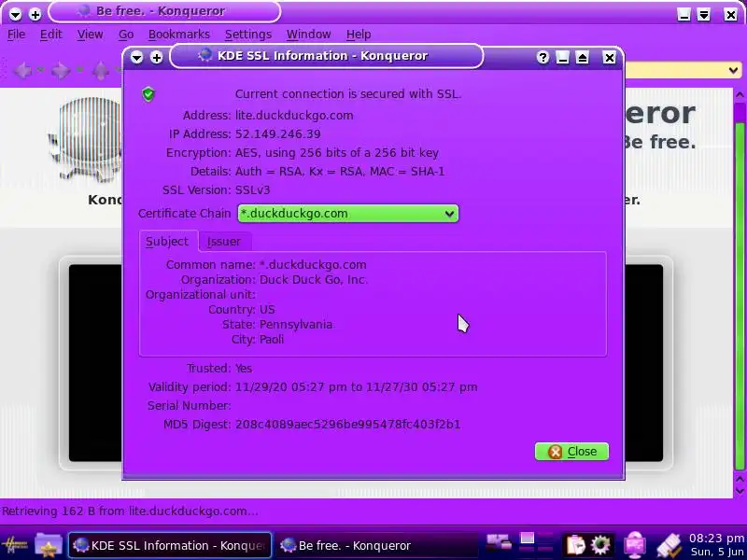The width and height of the screenshot is (747, 560).
Task: Open the K menu launcher in the panel
Action: 15,545
